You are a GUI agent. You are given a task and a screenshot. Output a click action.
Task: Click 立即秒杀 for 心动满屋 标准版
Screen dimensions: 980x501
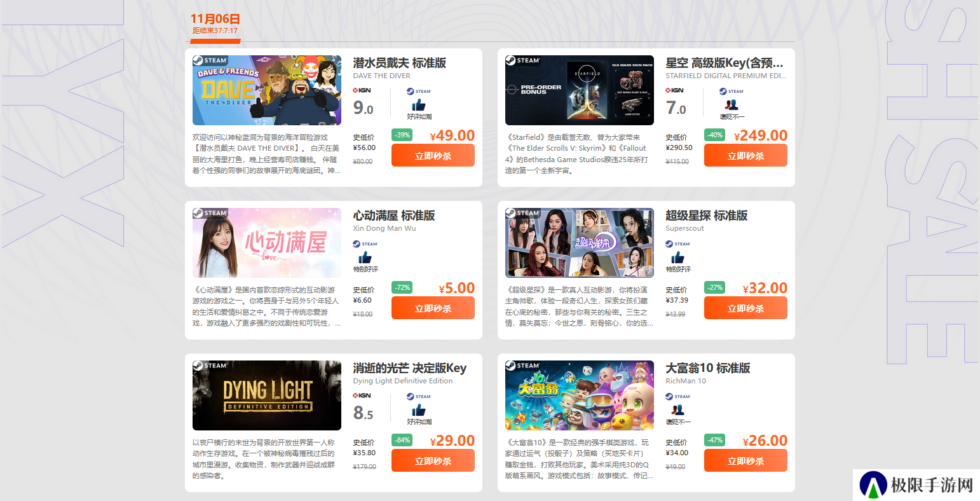[433, 308]
